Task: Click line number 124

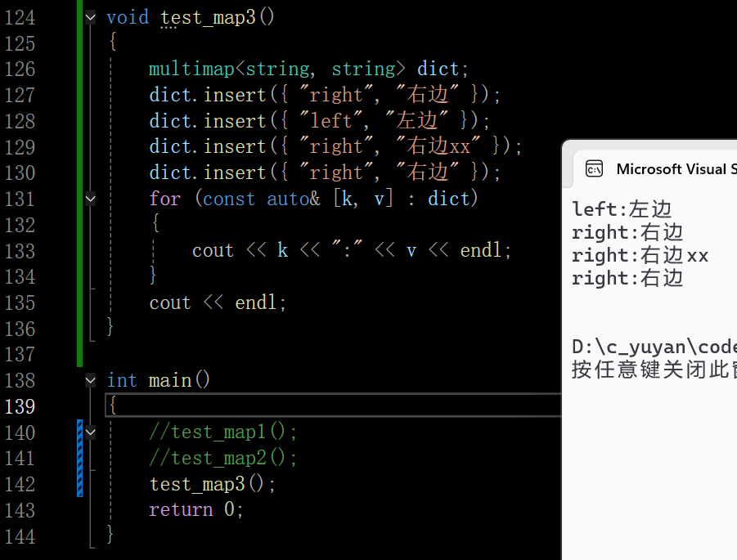Action: [20, 18]
